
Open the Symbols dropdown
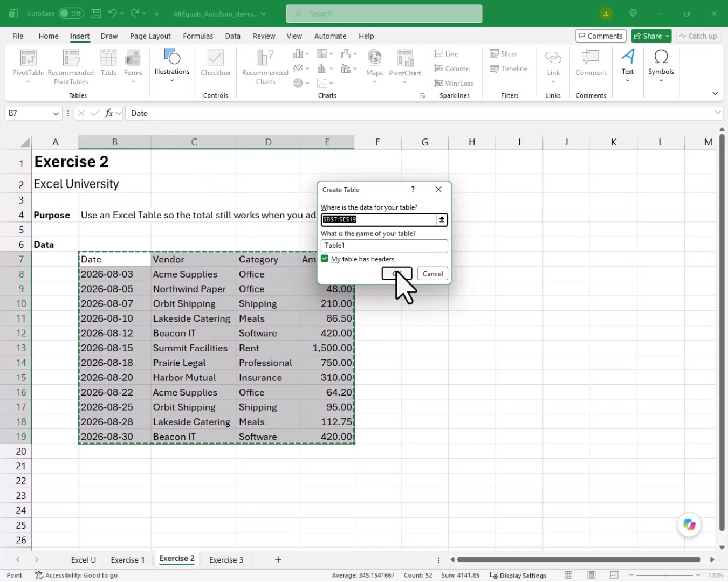tap(661, 81)
